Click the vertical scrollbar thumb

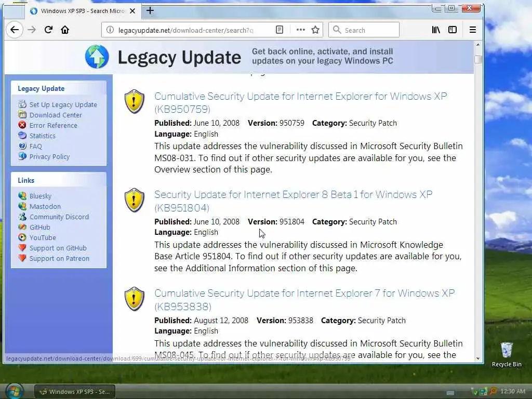478,59
